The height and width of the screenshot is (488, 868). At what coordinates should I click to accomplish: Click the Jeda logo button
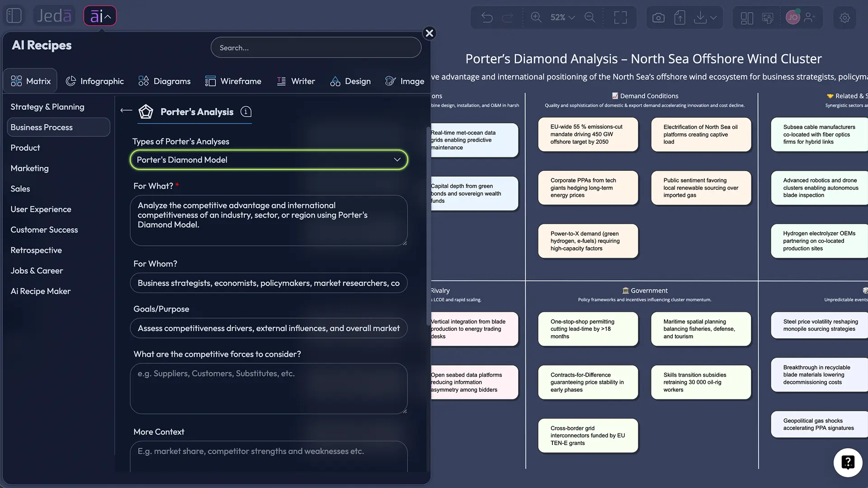click(54, 16)
